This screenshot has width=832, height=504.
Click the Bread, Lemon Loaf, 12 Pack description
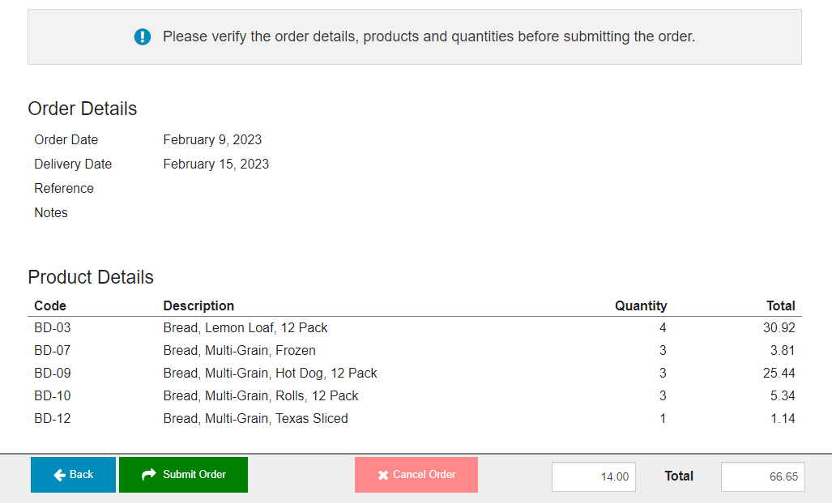(x=245, y=328)
